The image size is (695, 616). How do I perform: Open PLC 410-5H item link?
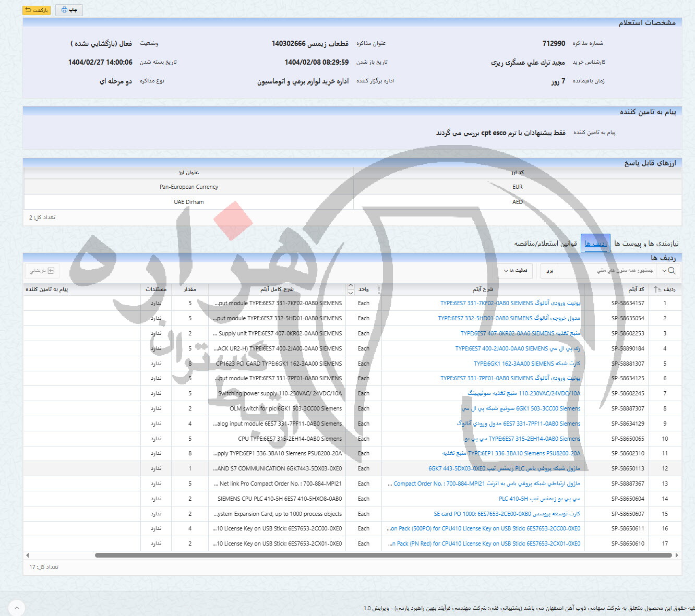pos(539,499)
